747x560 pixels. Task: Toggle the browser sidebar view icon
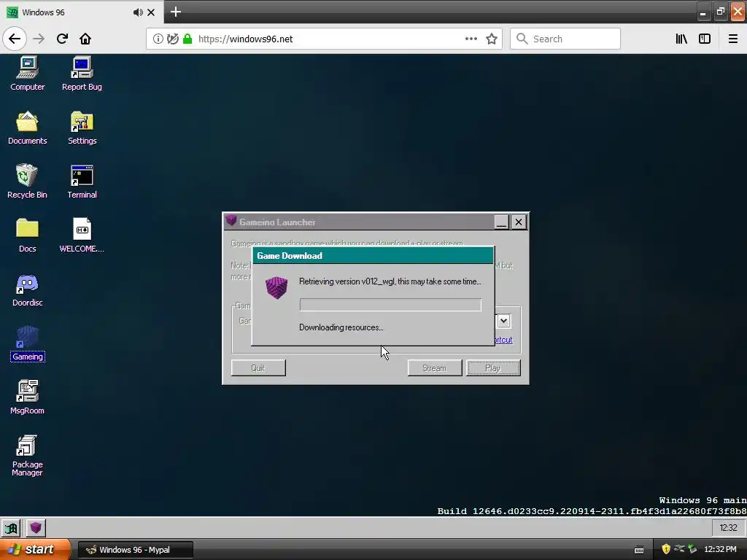pyautogui.click(x=705, y=39)
